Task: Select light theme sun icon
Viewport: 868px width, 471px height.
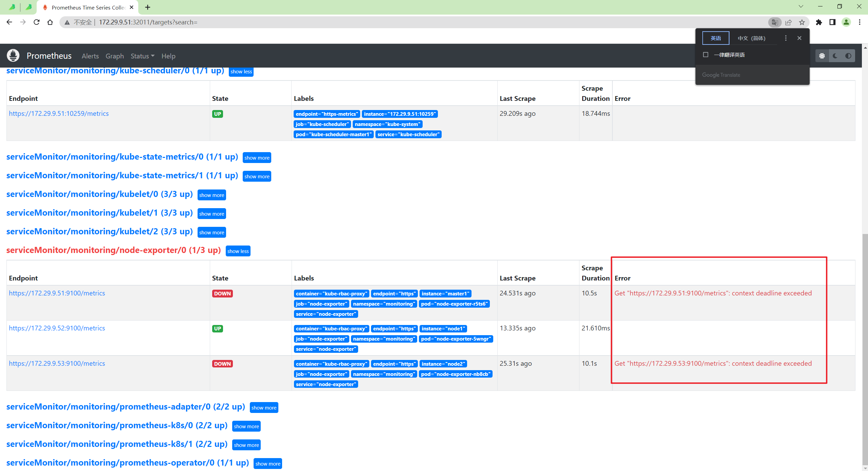Action: (822, 56)
